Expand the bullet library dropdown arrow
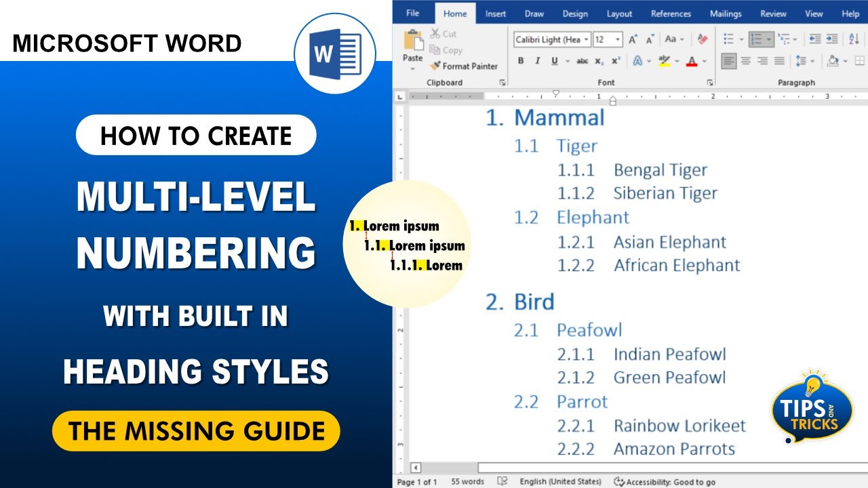868x488 pixels. pos(741,39)
